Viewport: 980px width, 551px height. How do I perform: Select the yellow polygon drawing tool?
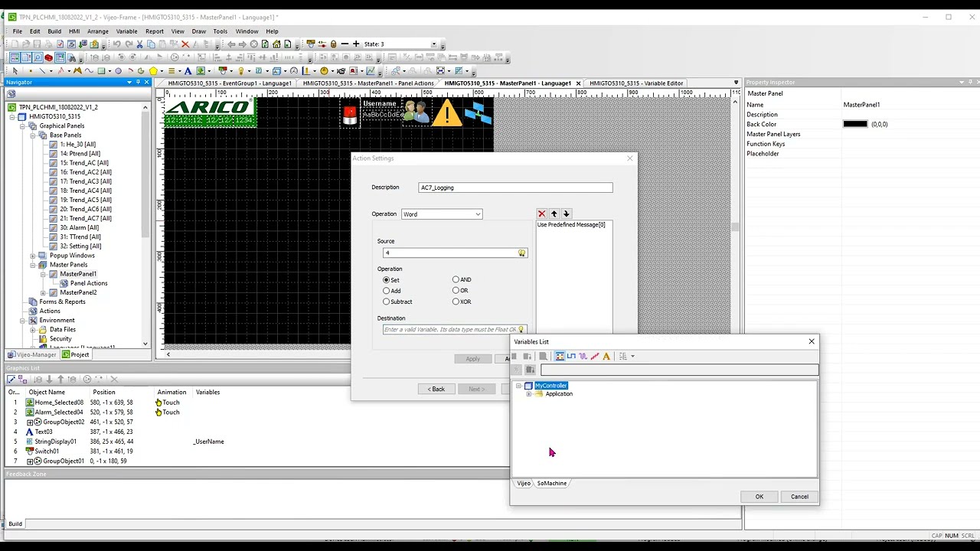click(x=153, y=70)
